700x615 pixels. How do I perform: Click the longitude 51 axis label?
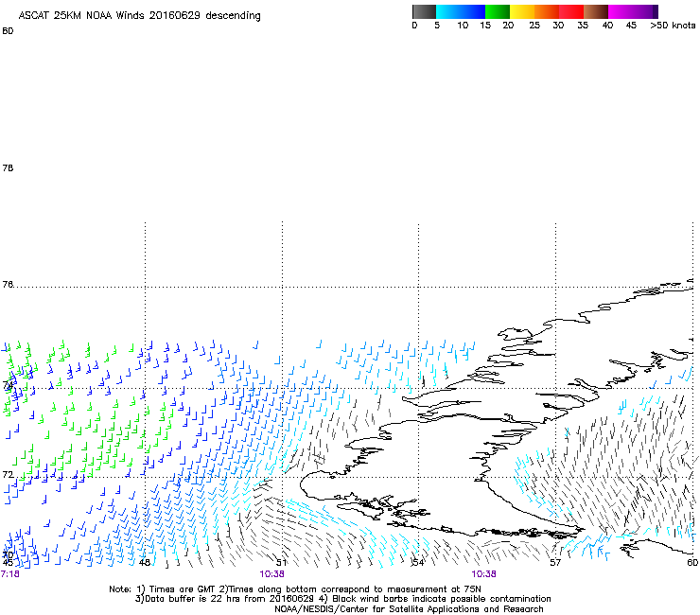[281, 563]
